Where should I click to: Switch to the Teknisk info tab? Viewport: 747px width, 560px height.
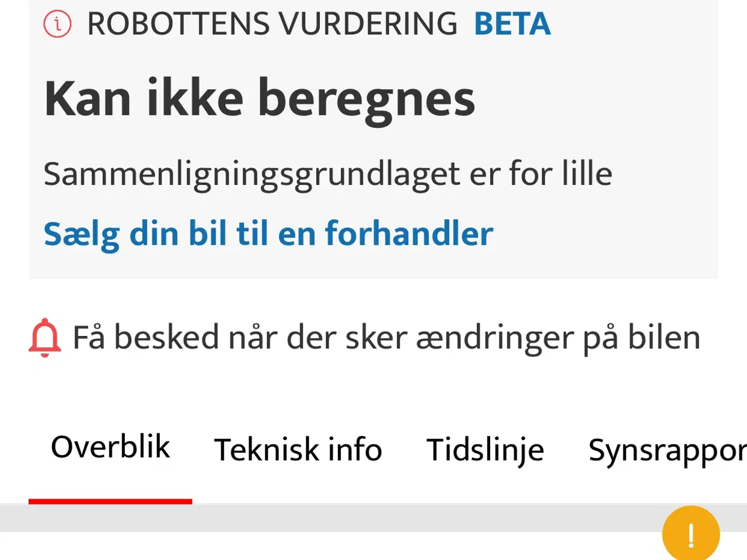click(x=298, y=450)
